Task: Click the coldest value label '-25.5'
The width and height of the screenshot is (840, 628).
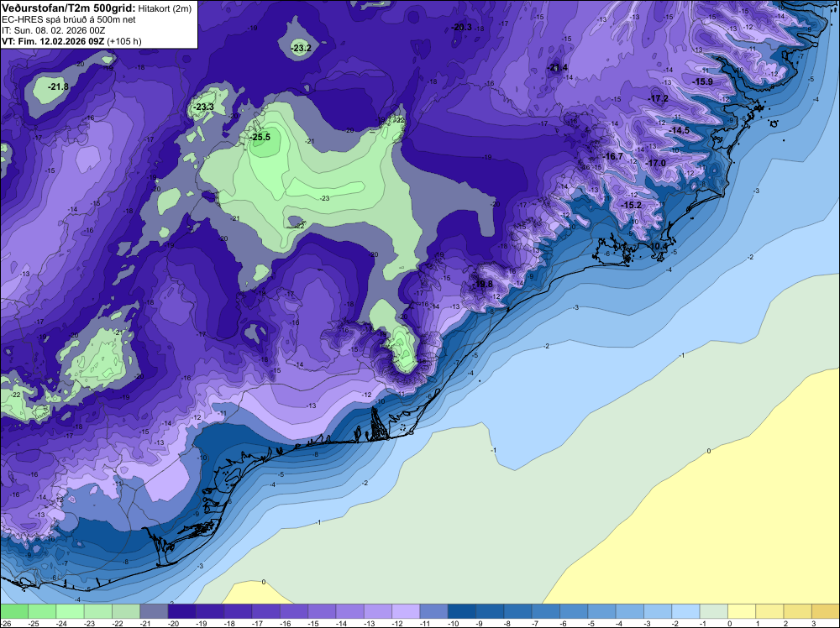Action: point(260,137)
